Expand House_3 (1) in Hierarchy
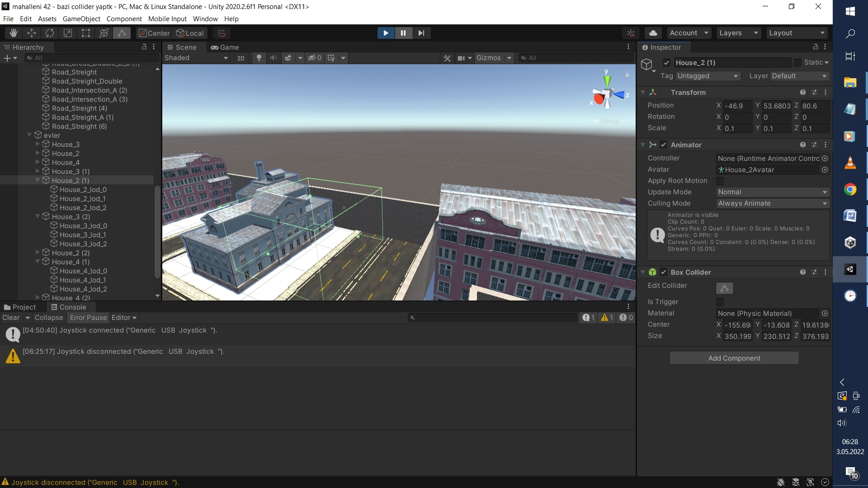 tap(38, 171)
